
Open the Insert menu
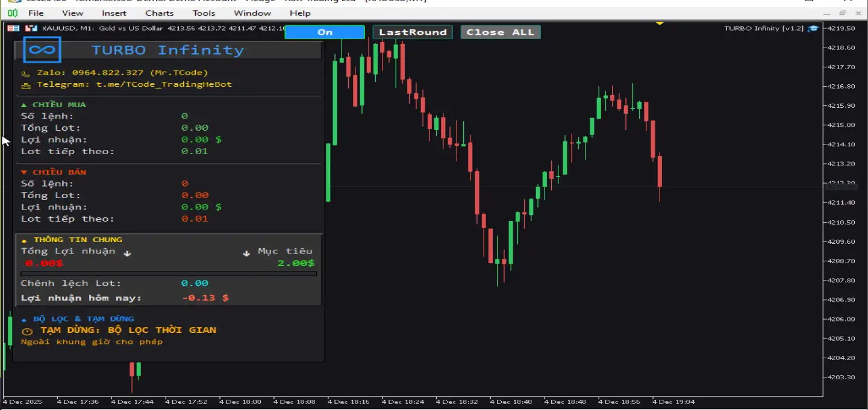[x=114, y=13]
